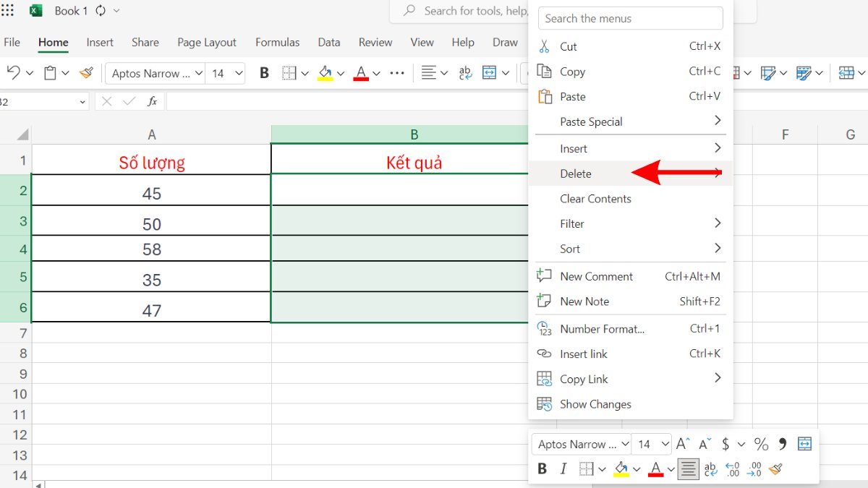Click red font color in mini toolbar
This screenshot has height=488, width=868.
pos(656,469)
